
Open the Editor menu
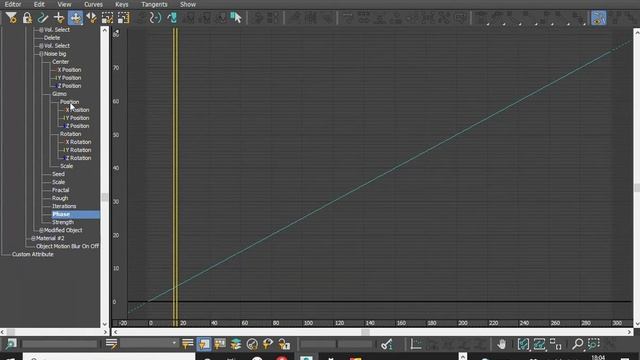[x=13, y=4]
